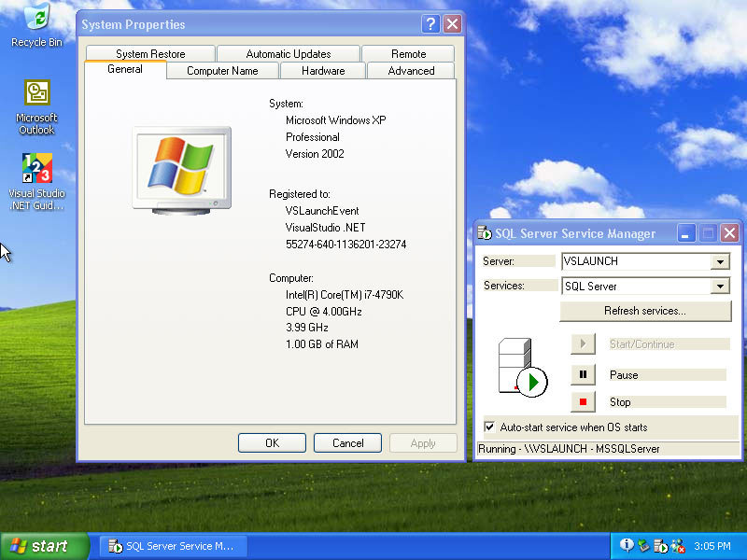
Task: Click the Safely Remove Hardware tray icon
Action: point(643,546)
